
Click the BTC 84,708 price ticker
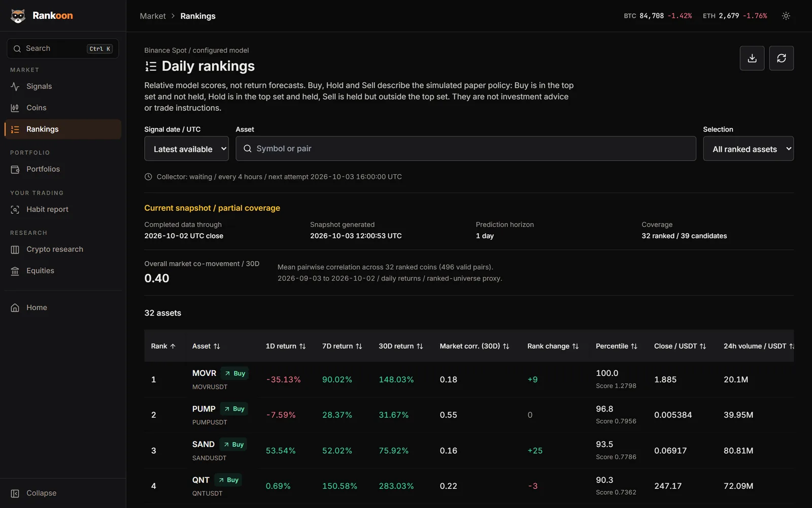[x=658, y=16]
